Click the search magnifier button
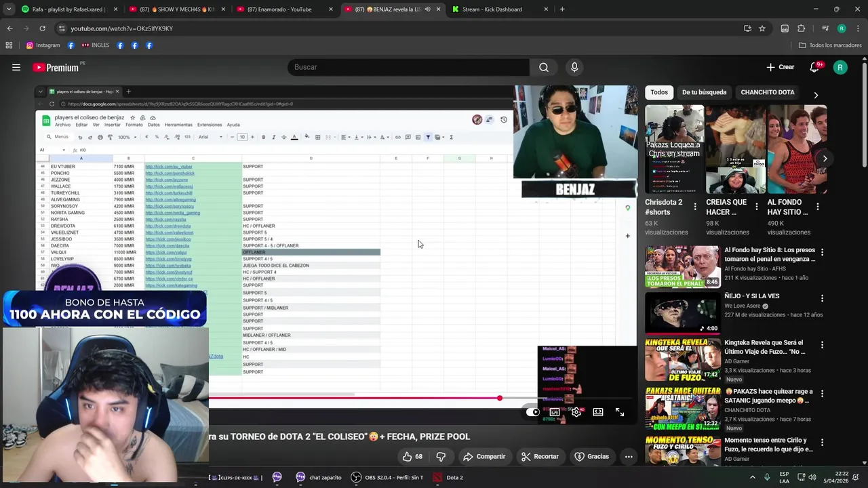 click(x=544, y=67)
